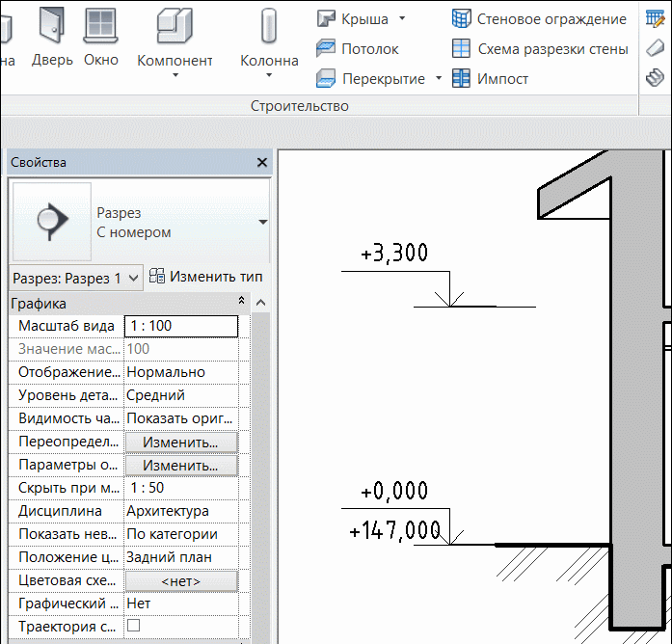This screenshot has height=644, width=672.
Task: Close the Свойства properties panel
Action: pos(262,162)
